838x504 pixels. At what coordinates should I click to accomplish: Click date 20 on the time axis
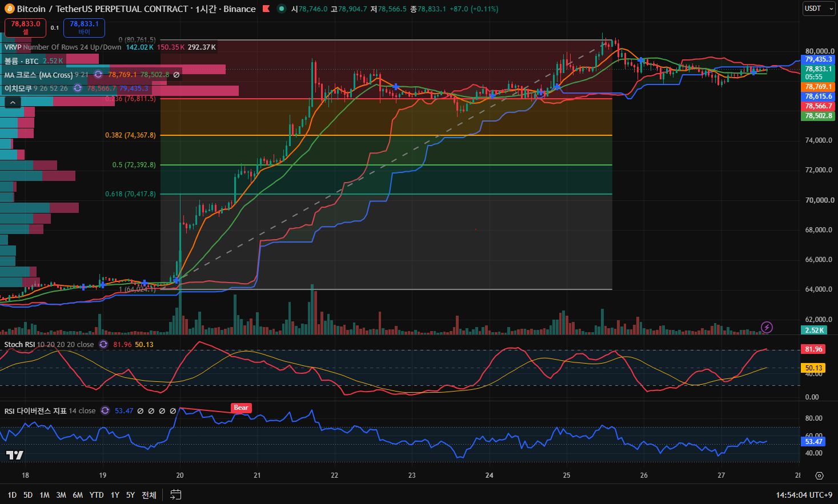(180, 475)
